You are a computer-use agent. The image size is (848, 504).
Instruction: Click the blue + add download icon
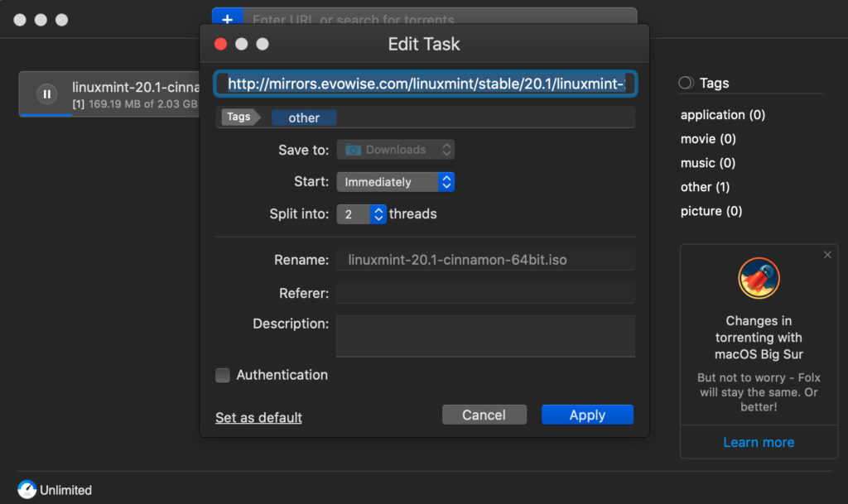(227, 19)
